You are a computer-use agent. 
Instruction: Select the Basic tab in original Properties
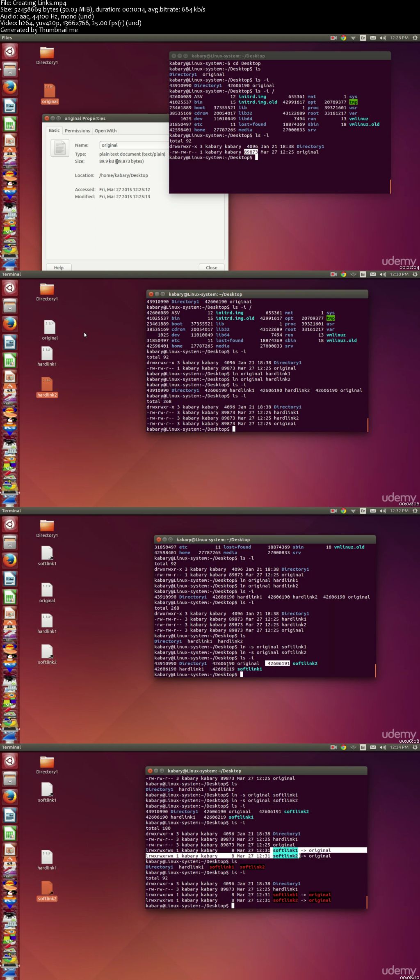[54, 130]
